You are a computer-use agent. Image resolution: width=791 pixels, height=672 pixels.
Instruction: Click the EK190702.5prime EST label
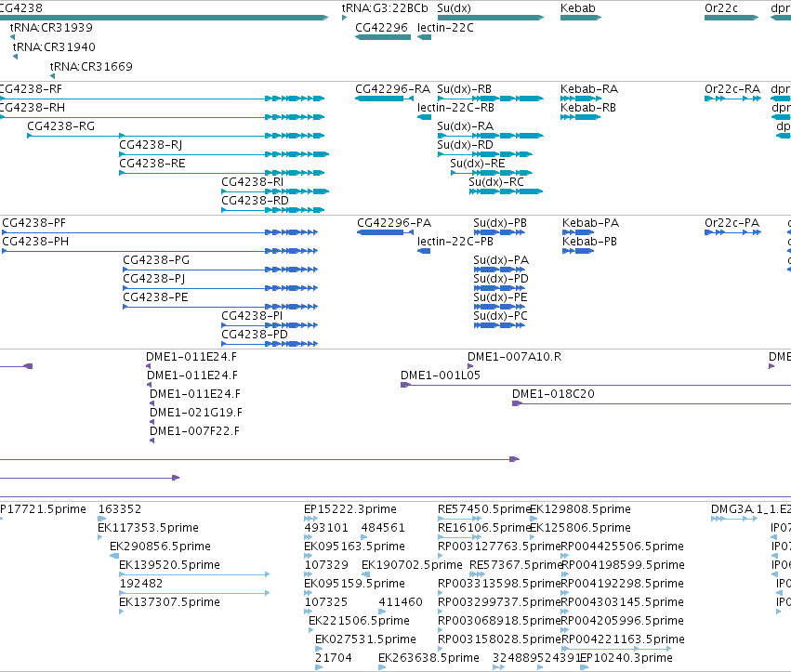[412, 565]
